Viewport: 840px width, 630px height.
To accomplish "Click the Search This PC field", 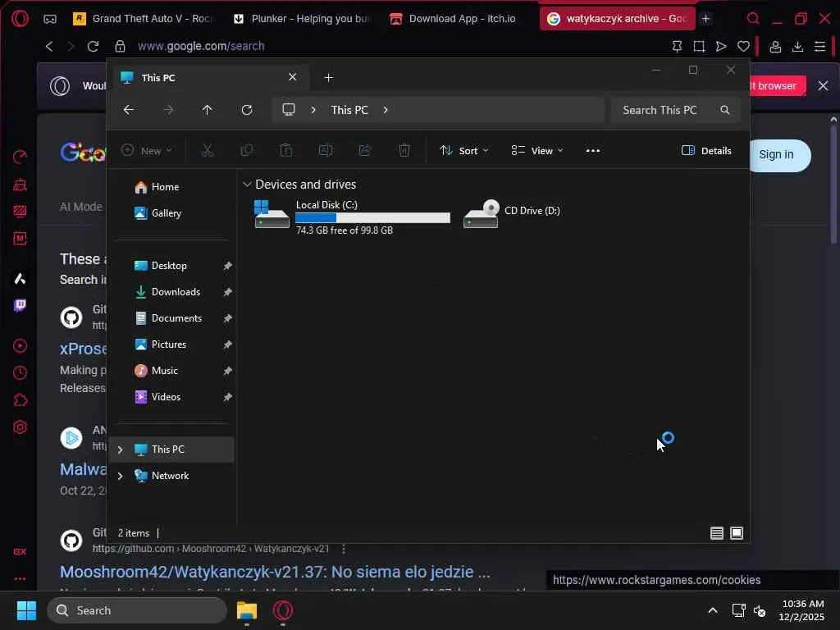I will (x=676, y=110).
